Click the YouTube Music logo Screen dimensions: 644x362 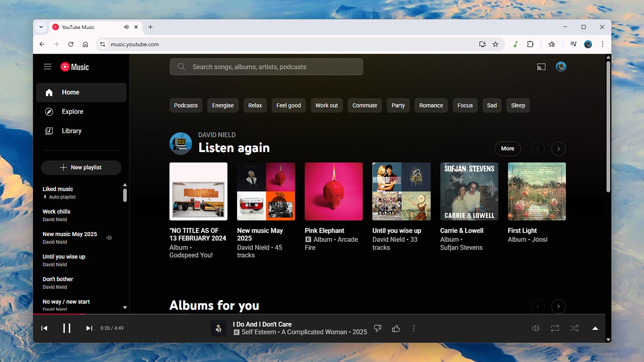pyautogui.click(x=74, y=67)
